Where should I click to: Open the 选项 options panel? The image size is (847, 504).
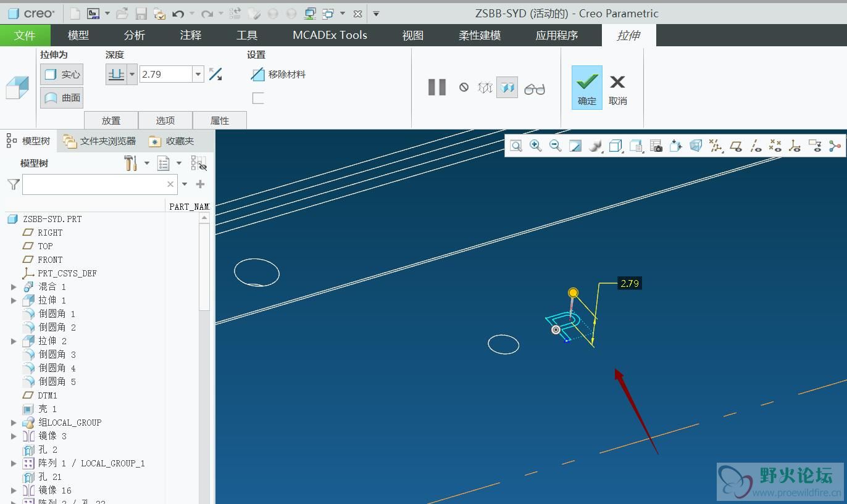tap(165, 120)
